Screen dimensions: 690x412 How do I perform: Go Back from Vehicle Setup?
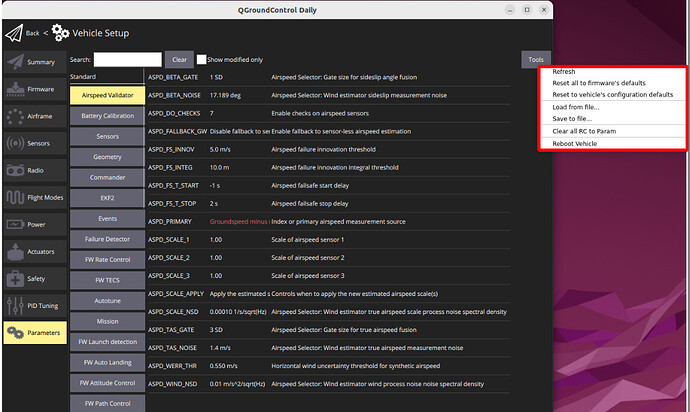(32, 33)
